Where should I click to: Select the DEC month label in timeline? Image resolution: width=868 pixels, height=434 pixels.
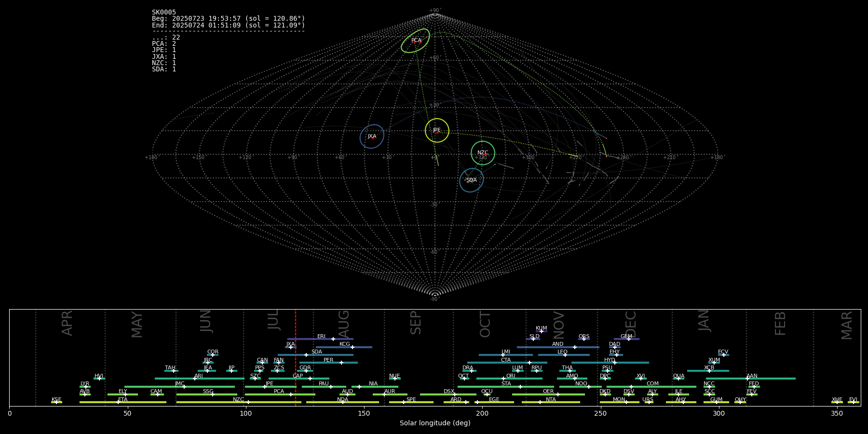(631, 325)
